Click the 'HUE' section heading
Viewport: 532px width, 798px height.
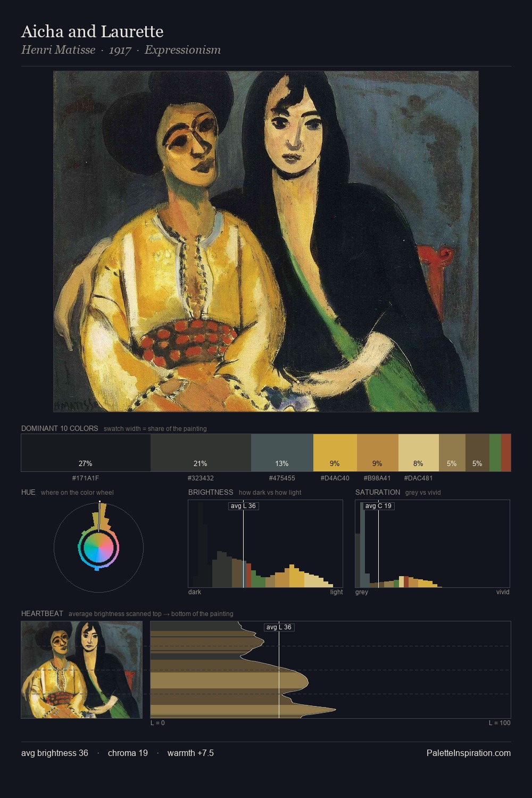point(28,492)
